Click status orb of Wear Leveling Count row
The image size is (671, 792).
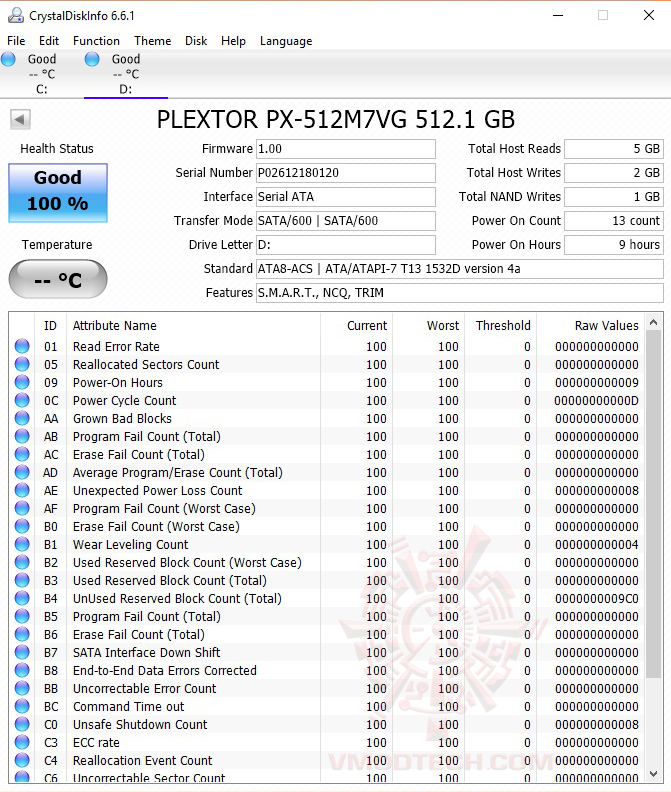tap(22, 544)
